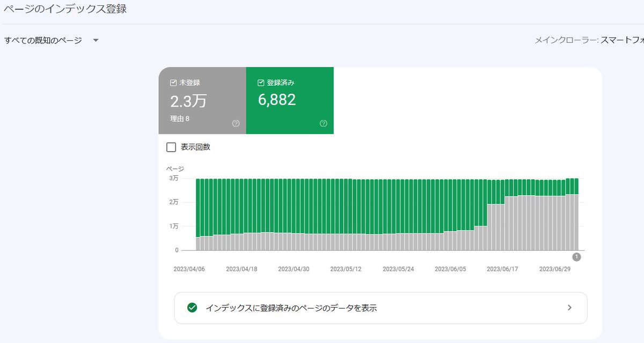Open 'インデックスに登録済みのページのデータを表示' link

coord(380,308)
